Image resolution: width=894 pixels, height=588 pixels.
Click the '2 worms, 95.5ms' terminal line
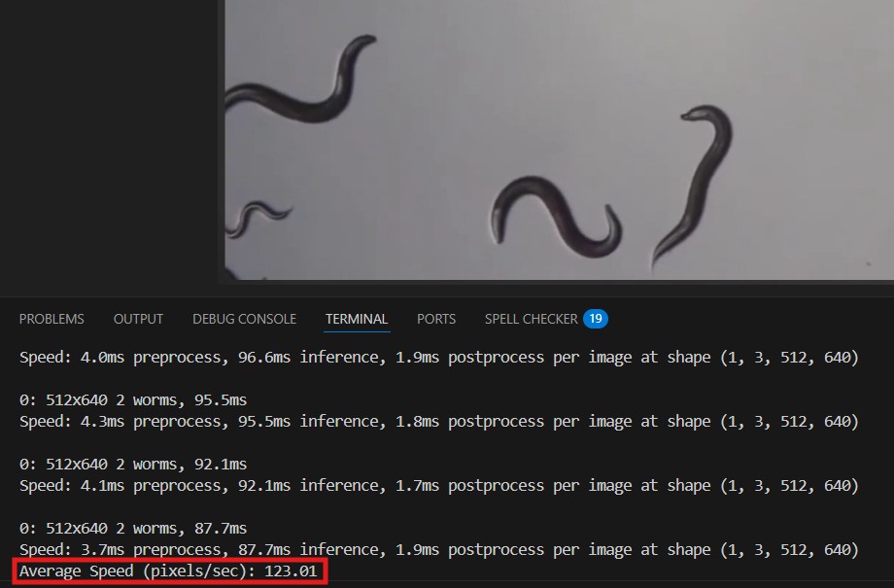[x=133, y=400]
